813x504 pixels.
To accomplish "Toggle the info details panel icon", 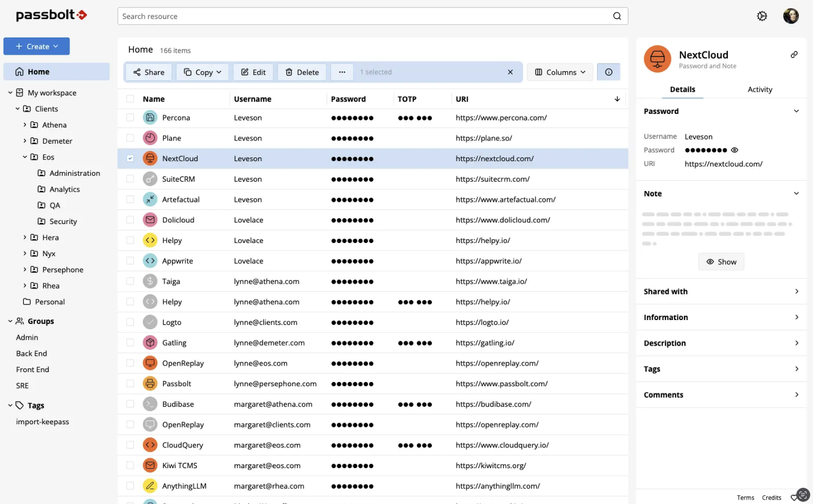I will tap(608, 72).
